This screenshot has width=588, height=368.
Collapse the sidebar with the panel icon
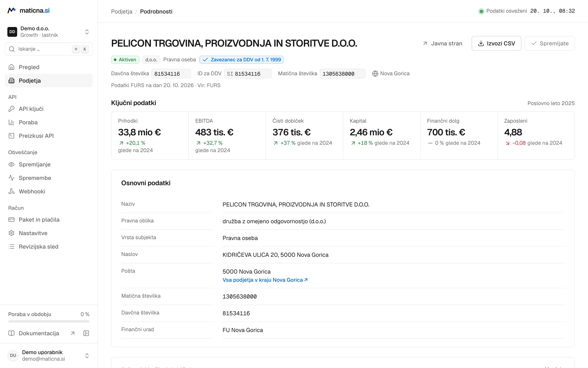tap(86, 333)
